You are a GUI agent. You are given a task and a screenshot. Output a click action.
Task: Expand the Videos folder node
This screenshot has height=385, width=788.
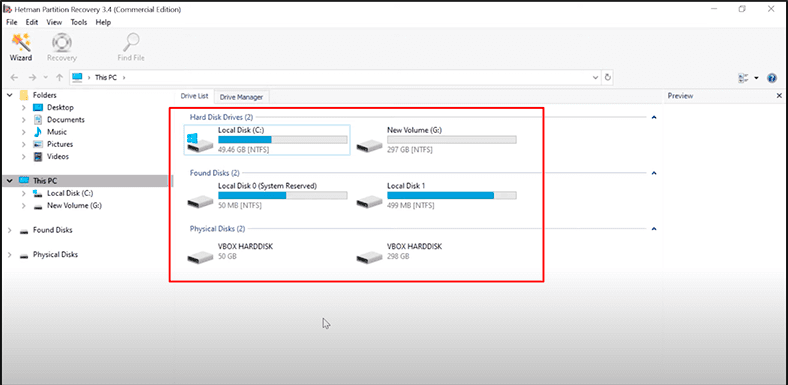[24, 157]
